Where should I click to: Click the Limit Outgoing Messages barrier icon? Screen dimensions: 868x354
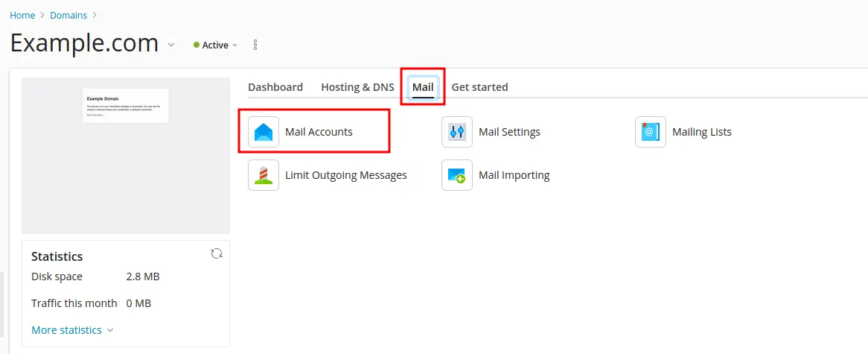click(x=264, y=175)
